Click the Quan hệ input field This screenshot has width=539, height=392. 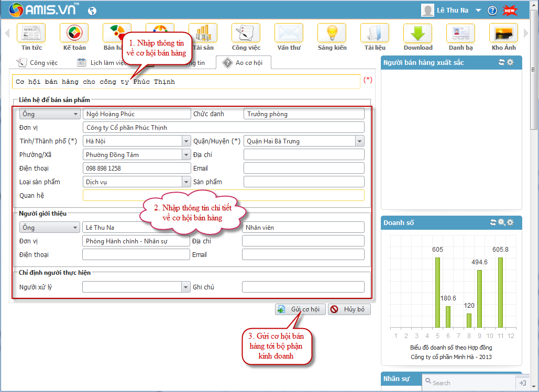pos(223,195)
